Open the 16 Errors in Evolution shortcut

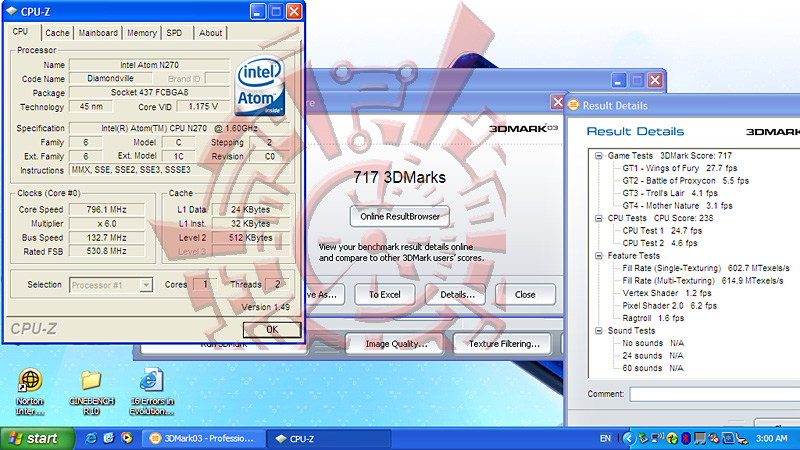click(x=152, y=392)
